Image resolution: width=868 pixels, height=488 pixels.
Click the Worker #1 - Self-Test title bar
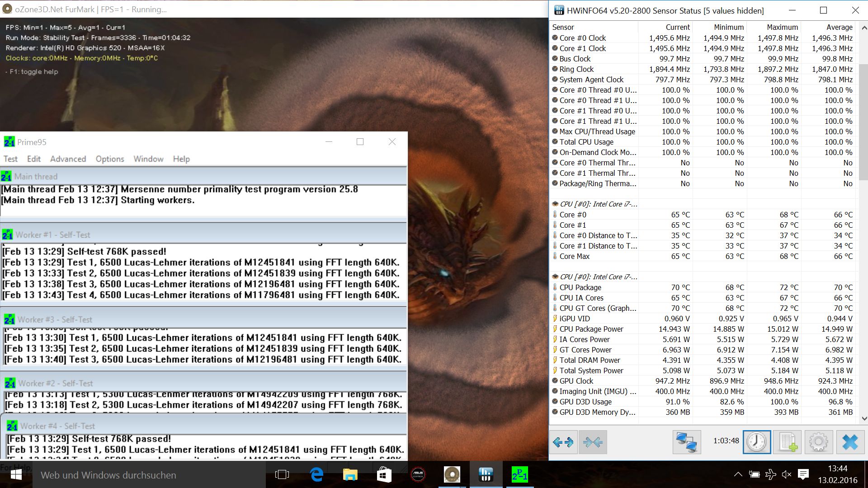click(x=203, y=235)
